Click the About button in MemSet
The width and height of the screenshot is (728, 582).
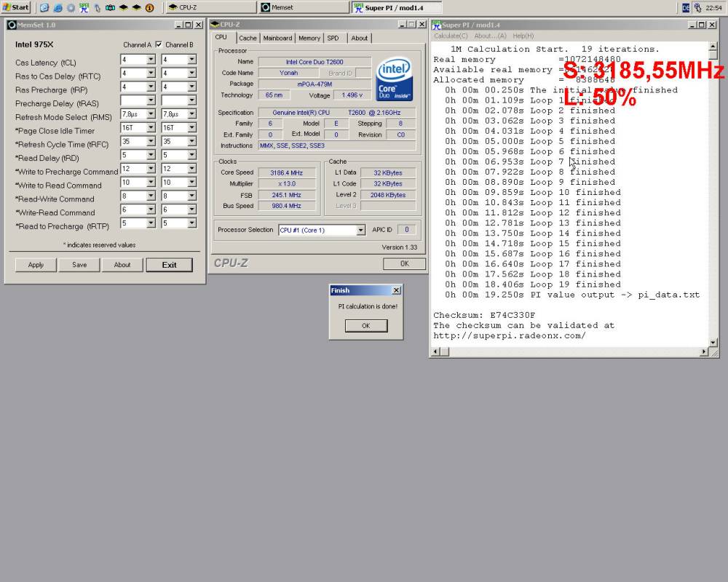pyautogui.click(x=122, y=265)
